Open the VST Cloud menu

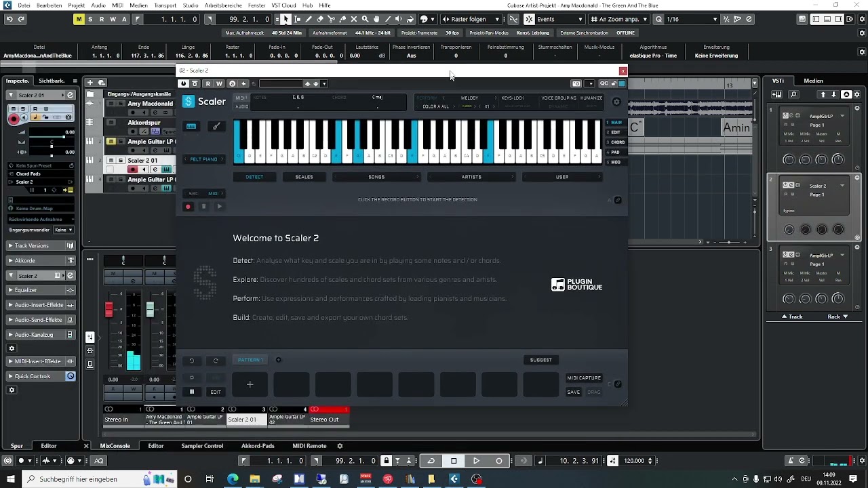pos(283,5)
